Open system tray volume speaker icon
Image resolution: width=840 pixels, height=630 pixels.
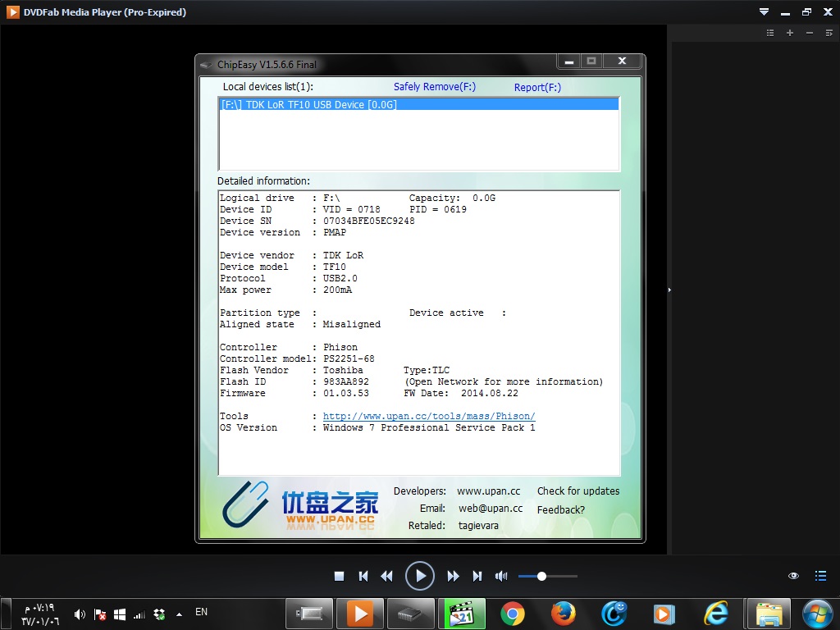(80, 614)
